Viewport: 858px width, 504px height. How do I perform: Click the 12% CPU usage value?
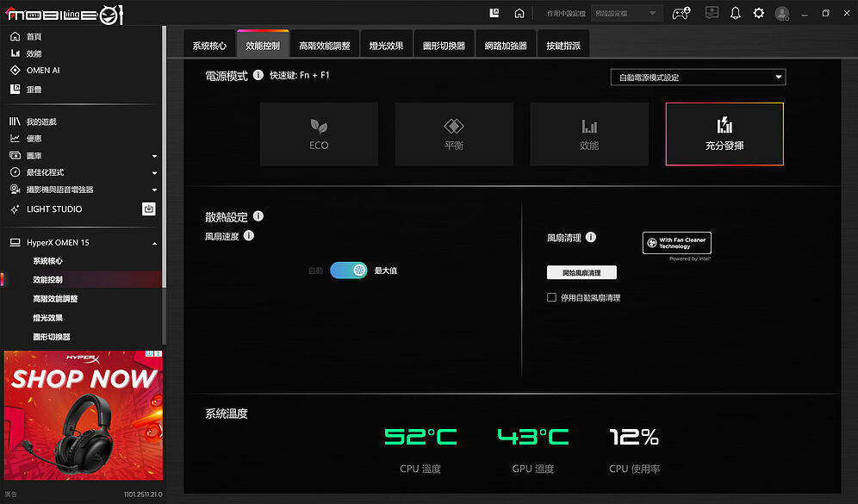pyautogui.click(x=634, y=437)
